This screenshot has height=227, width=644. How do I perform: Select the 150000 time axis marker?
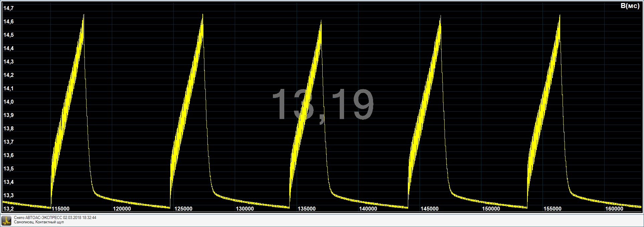click(491, 209)
